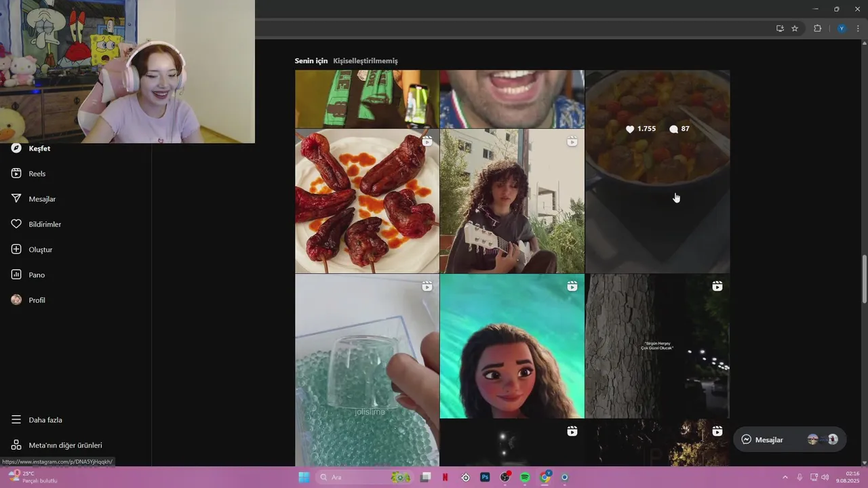The image size is (868, 488).
Task: Switch to the Kişiselleştirilmemiş tab
Action: coord(366,61)
